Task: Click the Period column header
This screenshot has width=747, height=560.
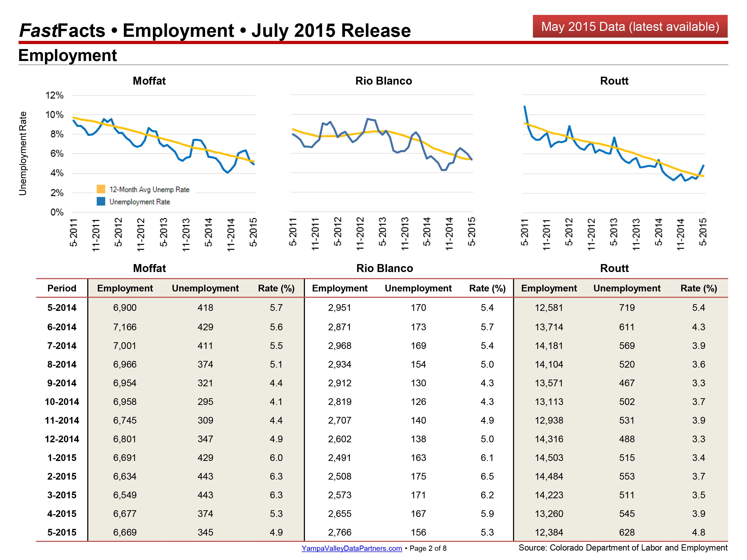Action: coord(62,288)
